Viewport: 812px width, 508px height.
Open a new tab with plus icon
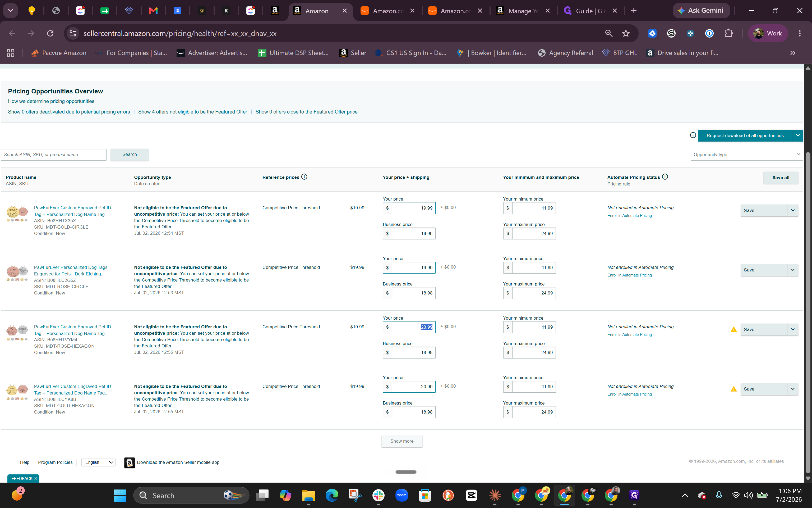coord(634,11)
